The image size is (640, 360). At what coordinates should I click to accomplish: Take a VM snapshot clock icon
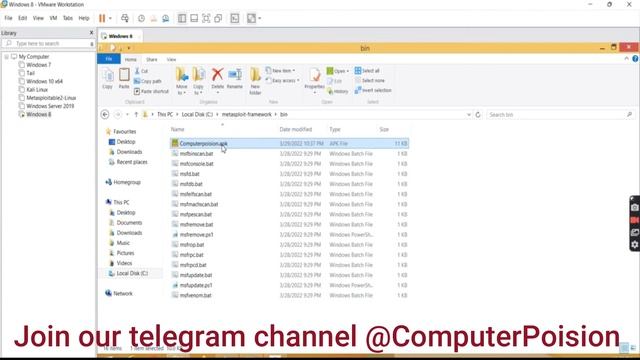[141, 18]
